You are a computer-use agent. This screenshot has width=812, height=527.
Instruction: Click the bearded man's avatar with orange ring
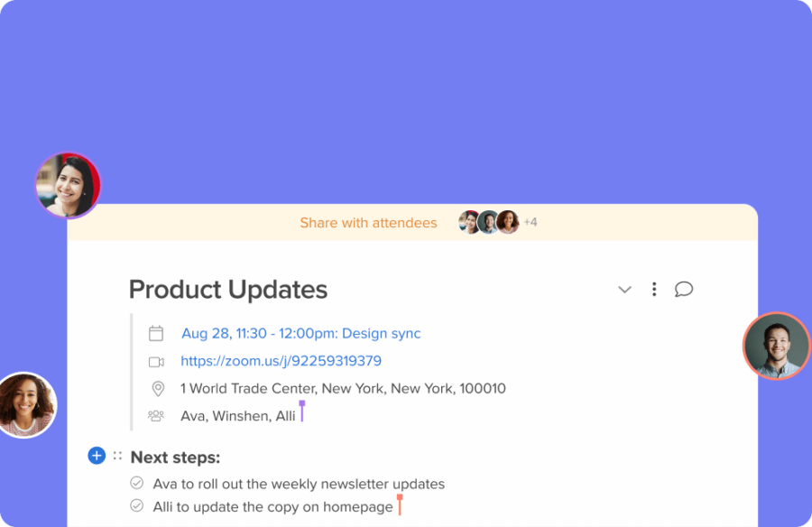776,346
